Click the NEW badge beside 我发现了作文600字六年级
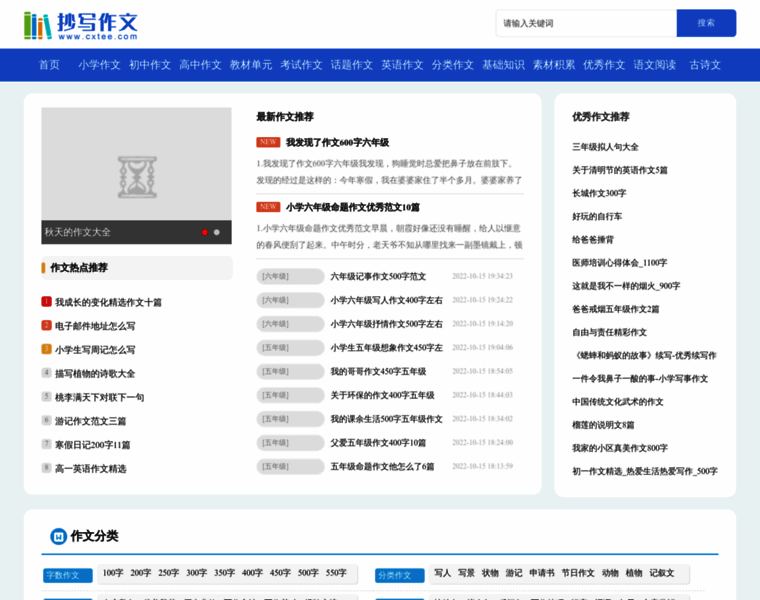Screen dimensions: 760x600 pos(267,142)
